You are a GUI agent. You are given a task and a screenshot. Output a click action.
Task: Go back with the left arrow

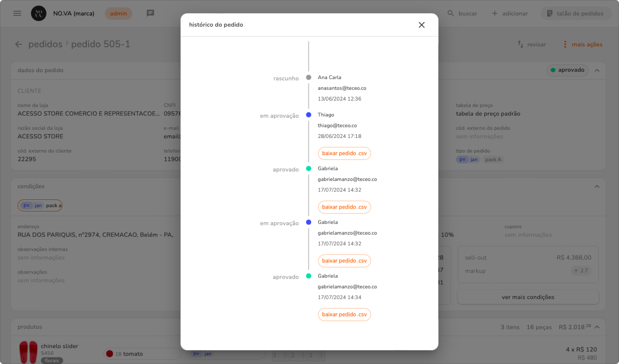click(x=18, y=44)
